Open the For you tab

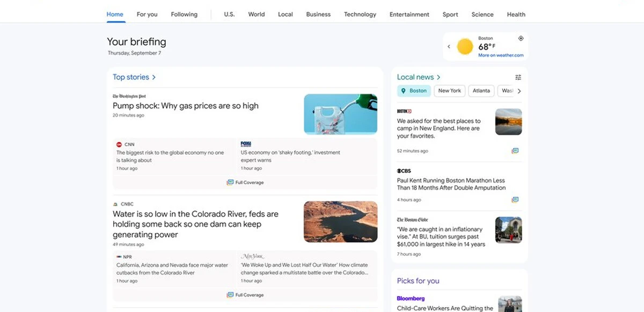147,14
